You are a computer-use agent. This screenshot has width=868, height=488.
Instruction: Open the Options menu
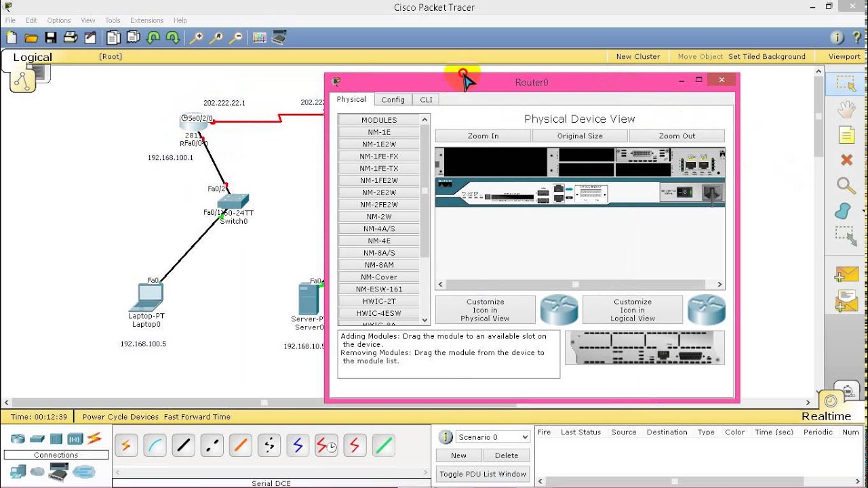click(59, 20)
